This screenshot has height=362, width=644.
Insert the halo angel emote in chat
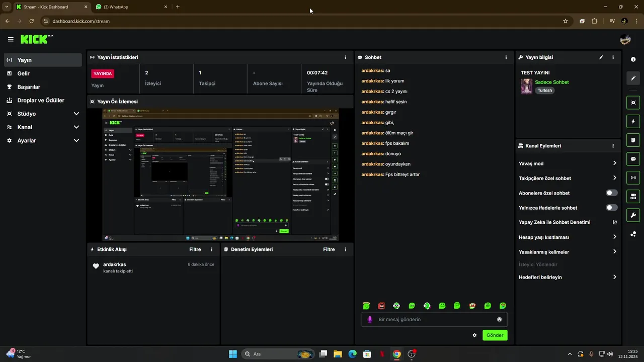pos(366,306)
